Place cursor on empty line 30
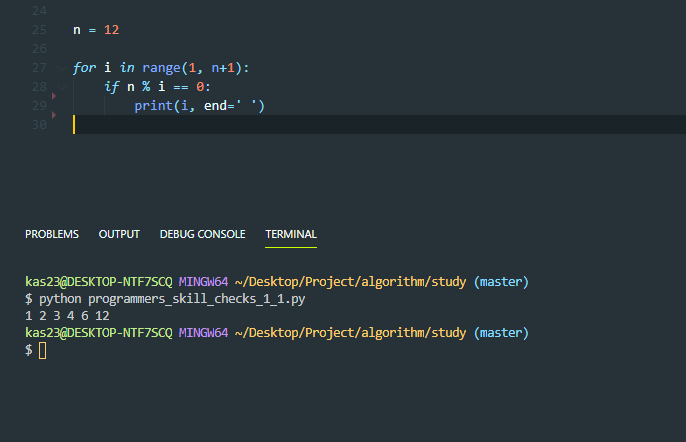The width and height of the screenshot is (686, 442). tap(379, 125)
